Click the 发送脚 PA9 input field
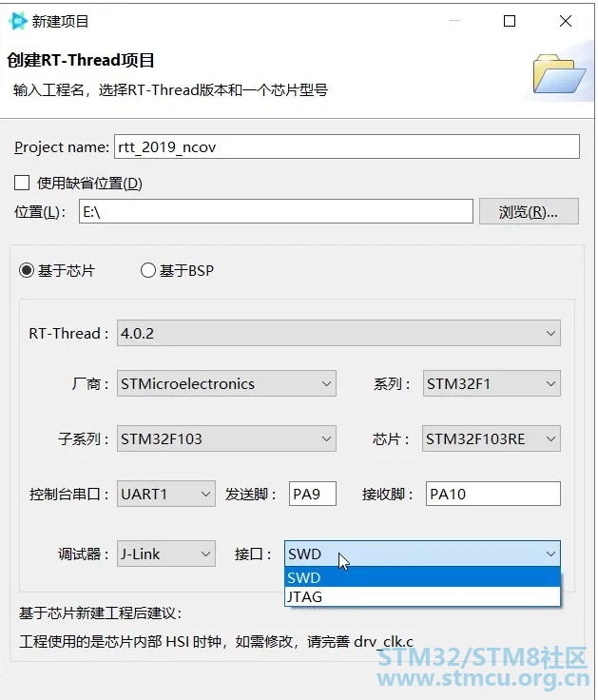 tap(313, 494)
